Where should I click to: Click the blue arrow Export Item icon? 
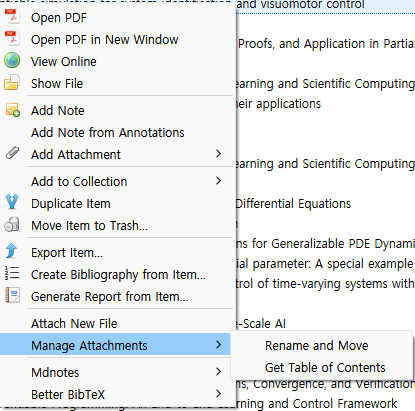pyautogui.click(x=11, y=251)
